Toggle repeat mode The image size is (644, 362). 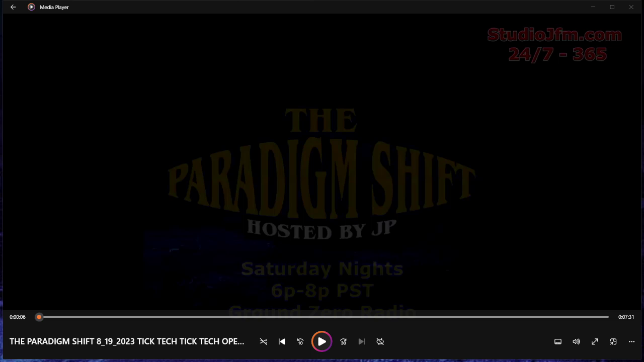click(x=380, y=341)
